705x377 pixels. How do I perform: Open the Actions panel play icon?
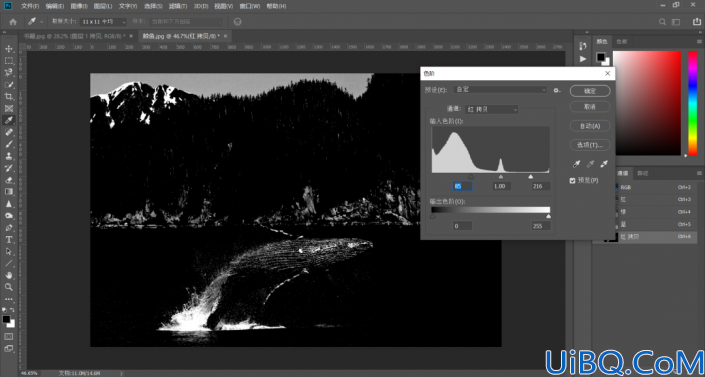coord(583,59)
